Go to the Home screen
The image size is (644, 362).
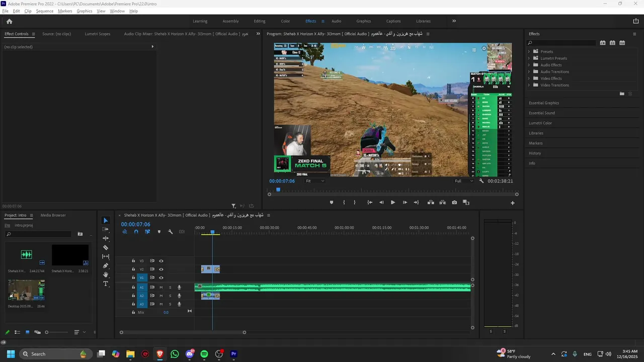coord(9,21)
